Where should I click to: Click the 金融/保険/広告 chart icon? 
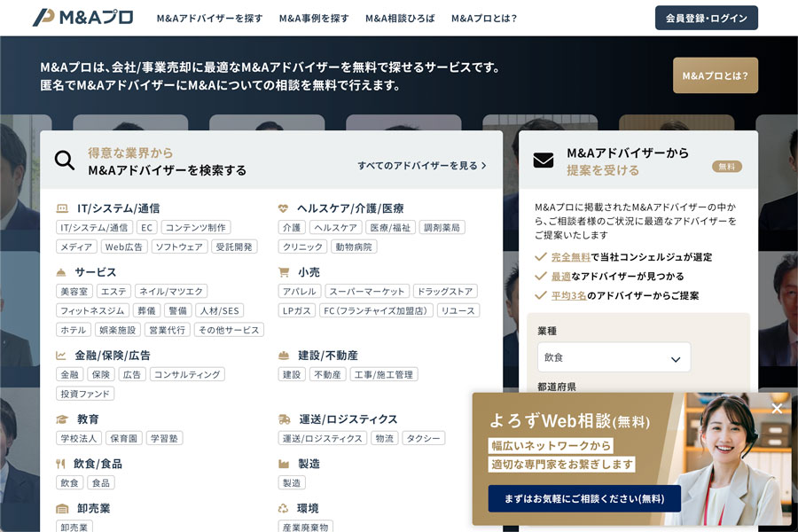(x=61, y=356)
